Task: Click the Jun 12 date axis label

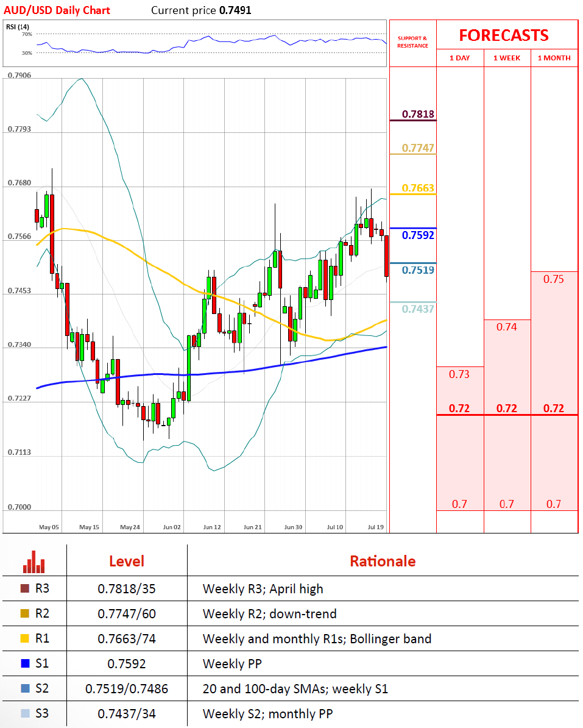Action: click(212, 527)
